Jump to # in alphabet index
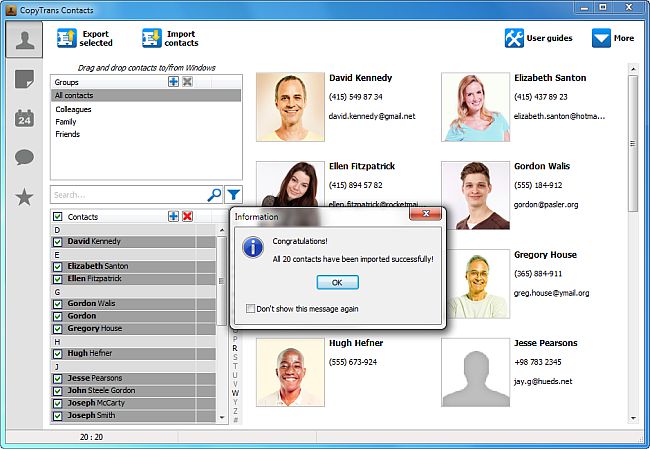This screenshot has height=449, width=650. click(x=235, y=420)
